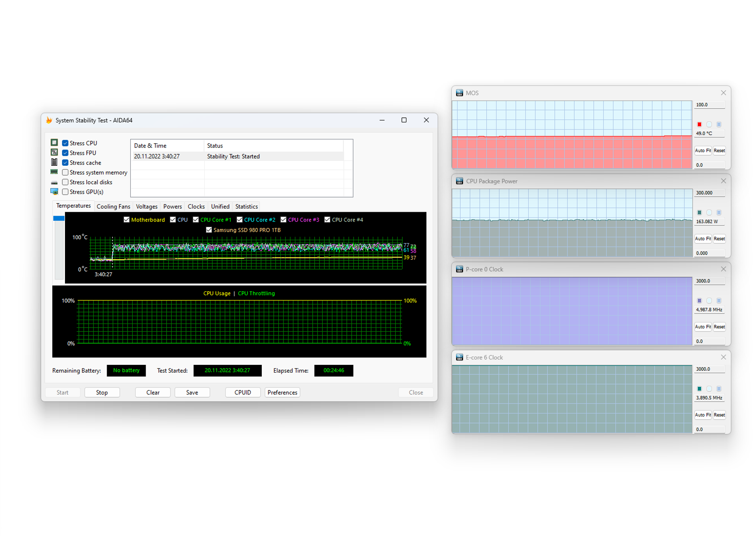756x536 pixels.
Task: Minimize the System Stability Test window
Action: click(x=382, y=120)
